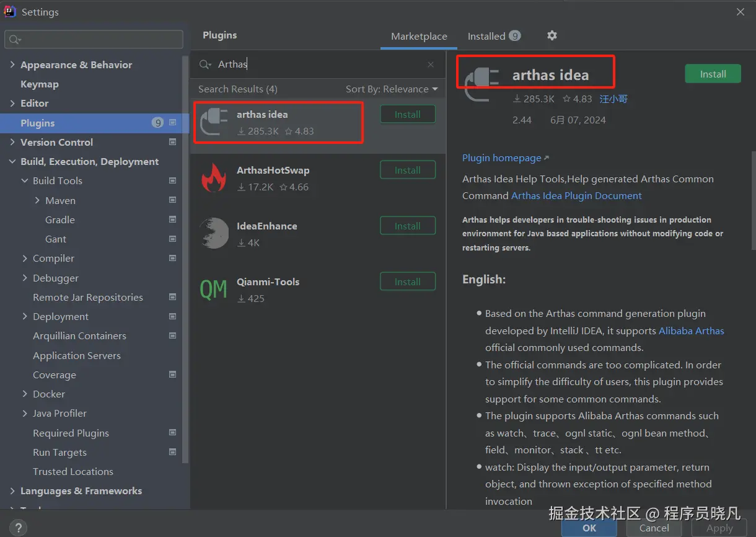This screenshot has width=756, height=537.
Task: Open the Alibaba Arthas link
Action: [x=691, y=331]
